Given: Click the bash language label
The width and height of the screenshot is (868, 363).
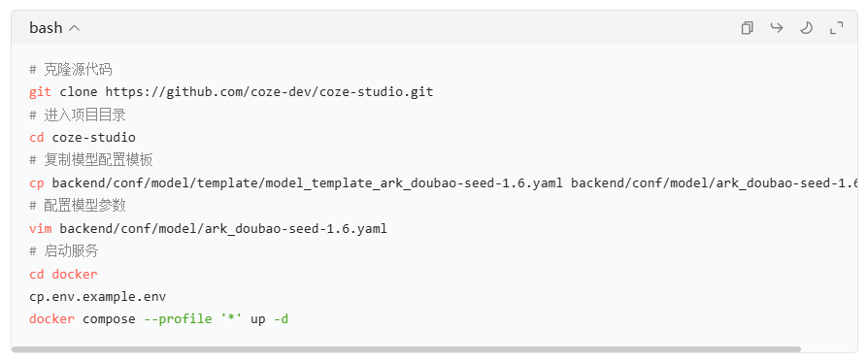Looking at the screenshot, I should coord(46,28).
